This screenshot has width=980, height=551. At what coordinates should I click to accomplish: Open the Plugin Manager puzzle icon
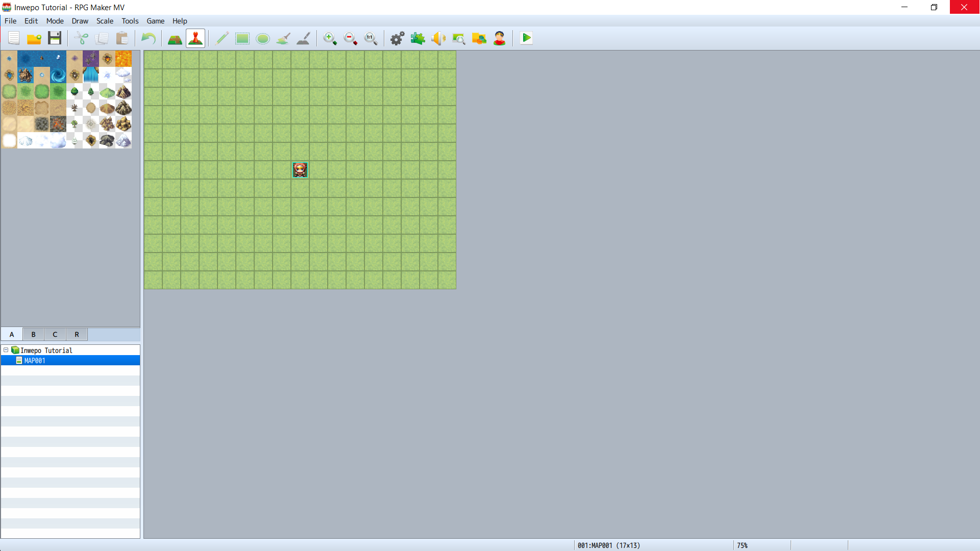pyautogui.click(x=418, y=39)
